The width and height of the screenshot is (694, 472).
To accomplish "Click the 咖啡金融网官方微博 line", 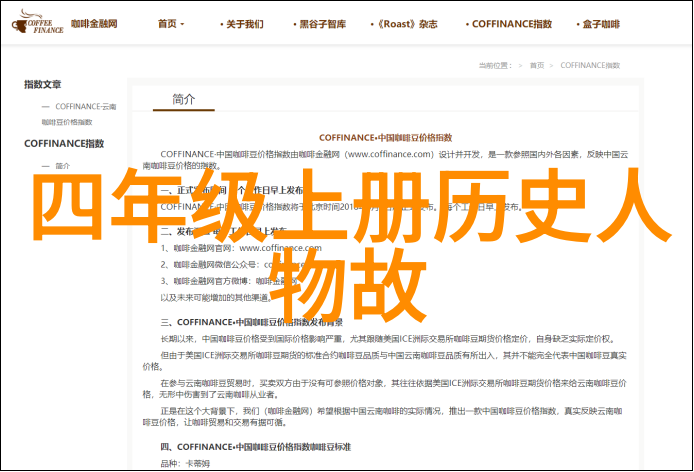I will [x=229, y=281].
